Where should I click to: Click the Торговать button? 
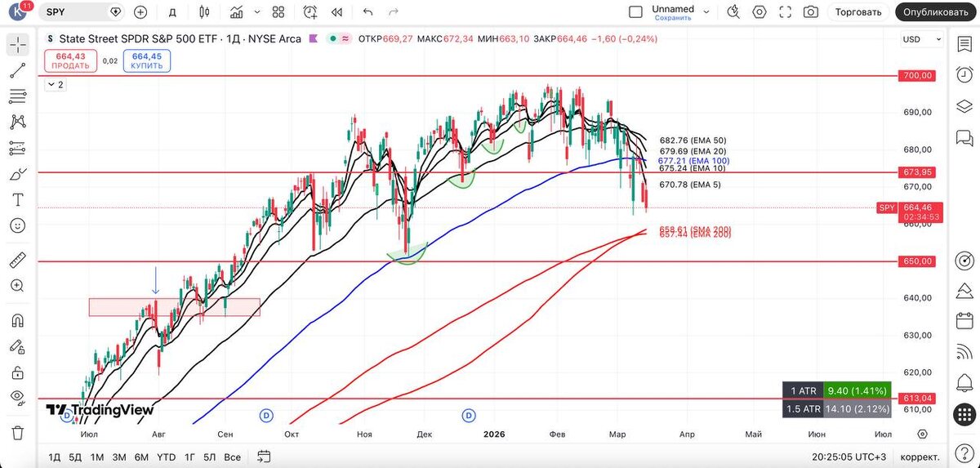coord(858,12)
